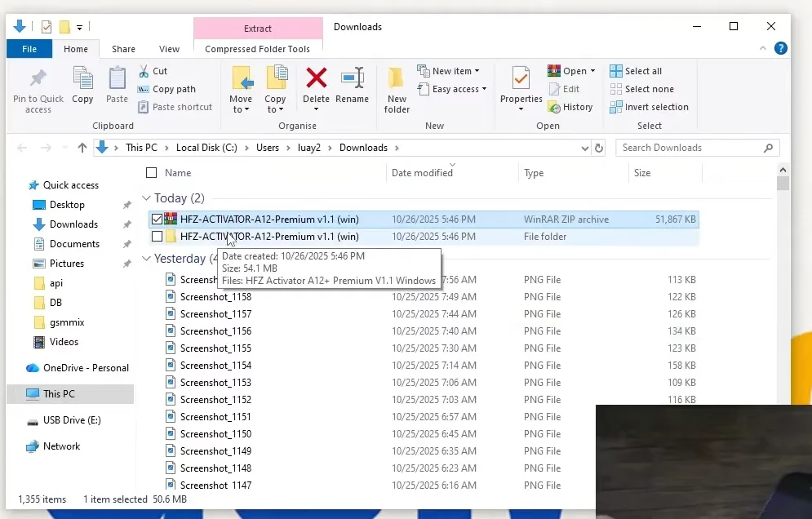Click the search magnifier icon
This screenshot has width=812, height=519.
pos(768,149)
